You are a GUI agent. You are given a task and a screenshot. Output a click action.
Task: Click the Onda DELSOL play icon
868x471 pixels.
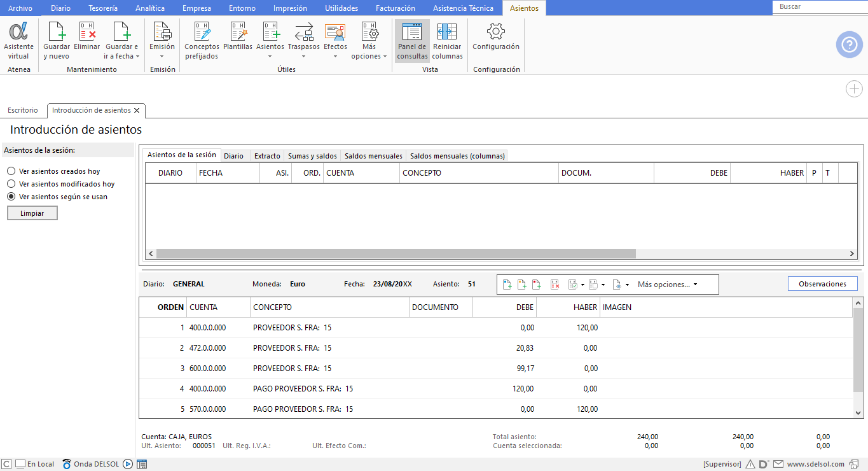click(128, 464)
